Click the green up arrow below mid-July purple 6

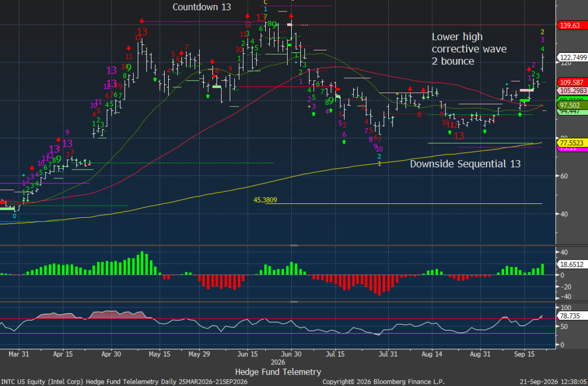[345, 142]
